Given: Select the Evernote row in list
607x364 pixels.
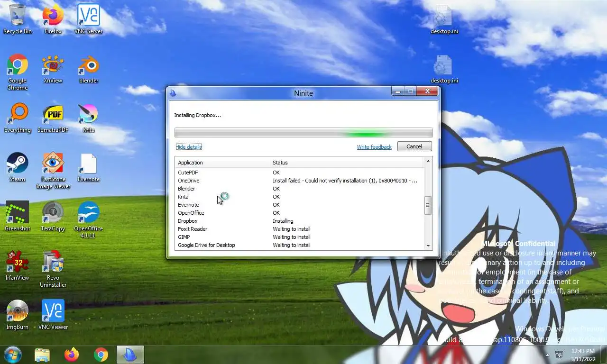Looking at the screenshot, I should [x=299, y=205].
